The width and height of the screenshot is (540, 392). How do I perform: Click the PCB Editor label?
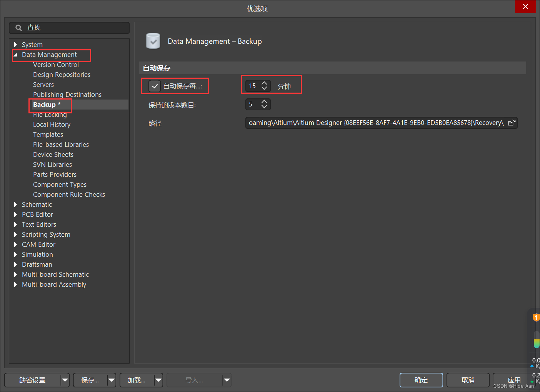coord(37,214)
